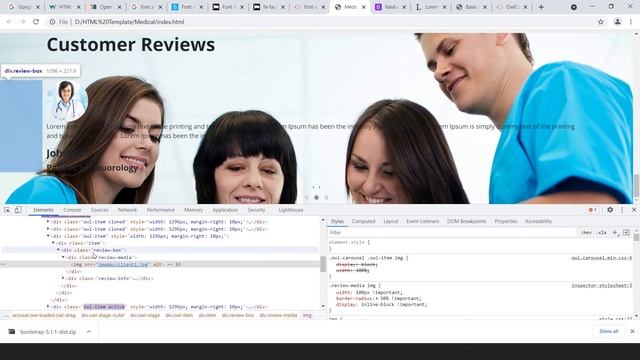Switch to the Console tab
640x360 pixels.
[72, 210]
